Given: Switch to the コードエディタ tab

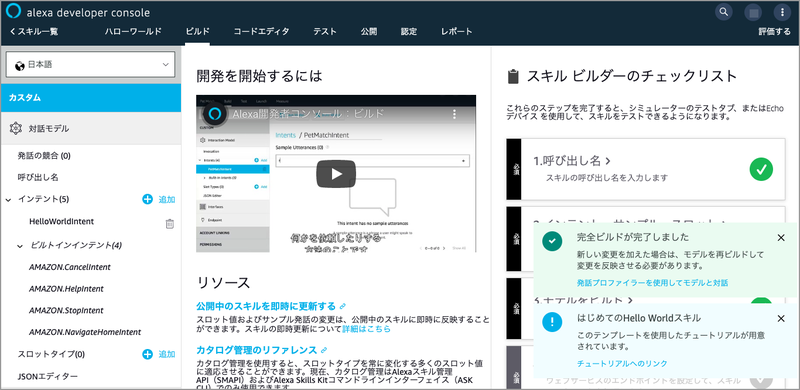Looking at the screenshot, I should click(x=261, y=32).
